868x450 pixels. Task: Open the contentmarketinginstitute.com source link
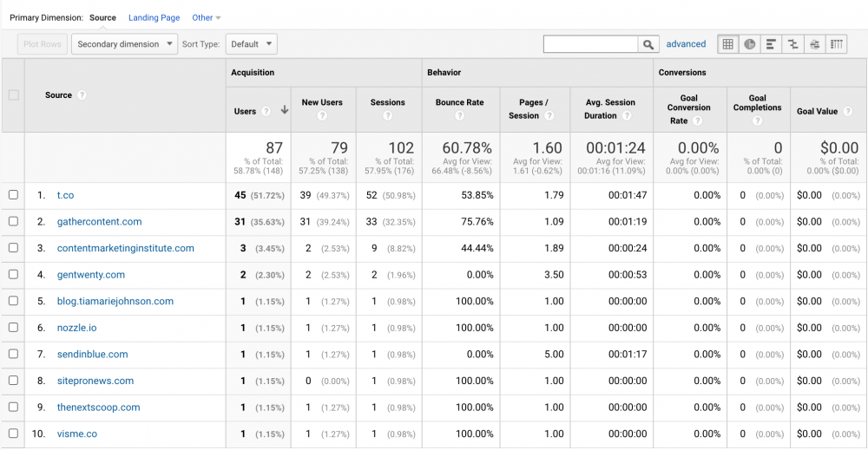coord(125,248)
